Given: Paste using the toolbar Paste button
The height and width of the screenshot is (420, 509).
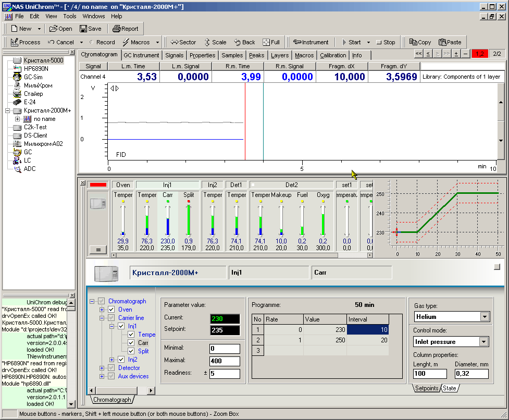Looking at the screenshot, I should pyautogui.click(x=450, y=42).
